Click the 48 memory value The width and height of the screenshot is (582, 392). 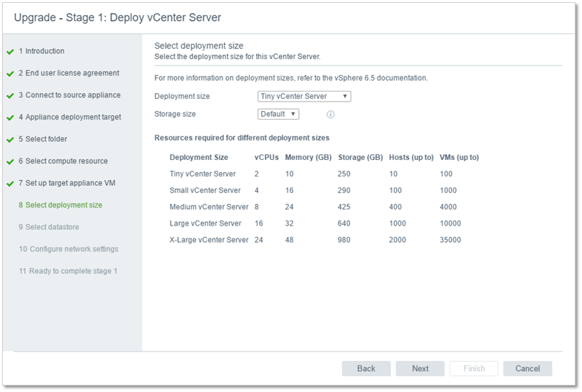pos(289,240)
